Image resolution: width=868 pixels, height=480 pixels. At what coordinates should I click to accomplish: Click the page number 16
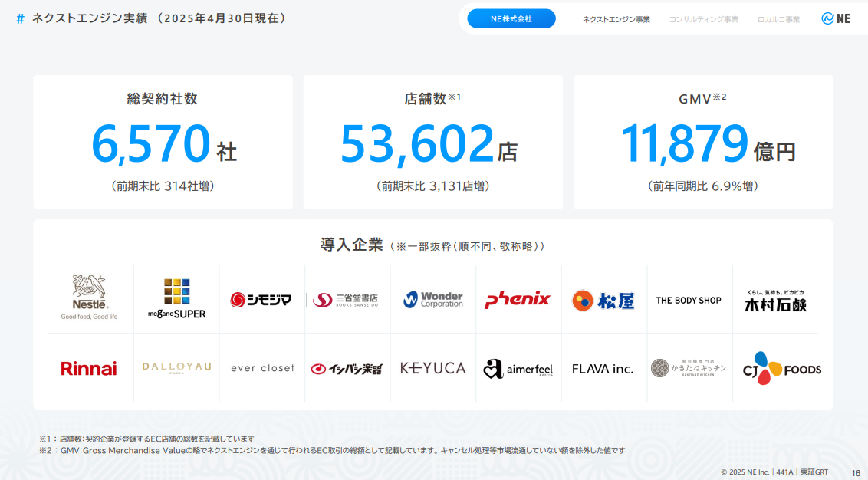point(856,473)
